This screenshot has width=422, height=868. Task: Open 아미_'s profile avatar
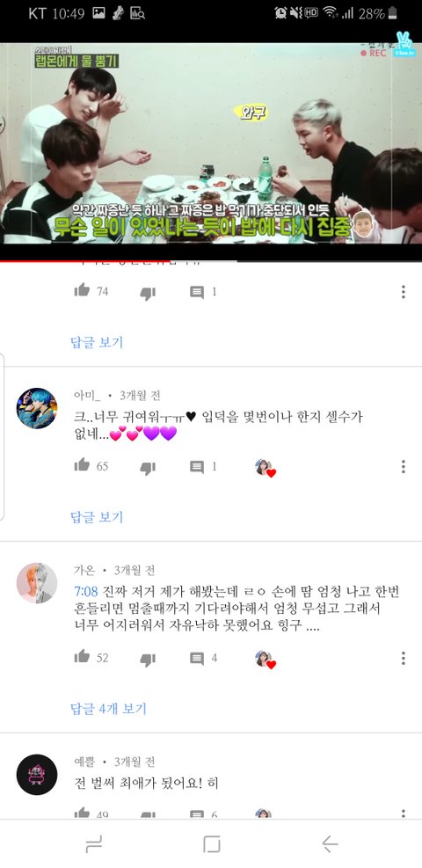(37, 409)
